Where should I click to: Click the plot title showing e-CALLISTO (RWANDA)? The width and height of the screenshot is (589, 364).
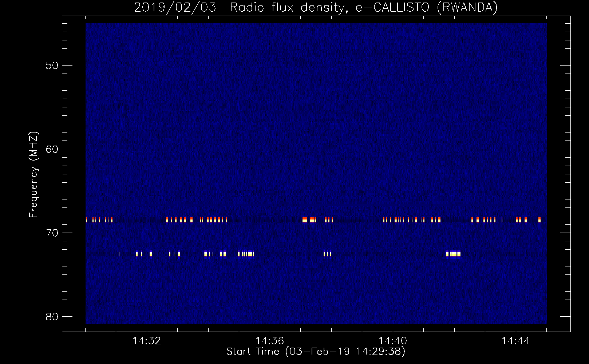(316, 7)
